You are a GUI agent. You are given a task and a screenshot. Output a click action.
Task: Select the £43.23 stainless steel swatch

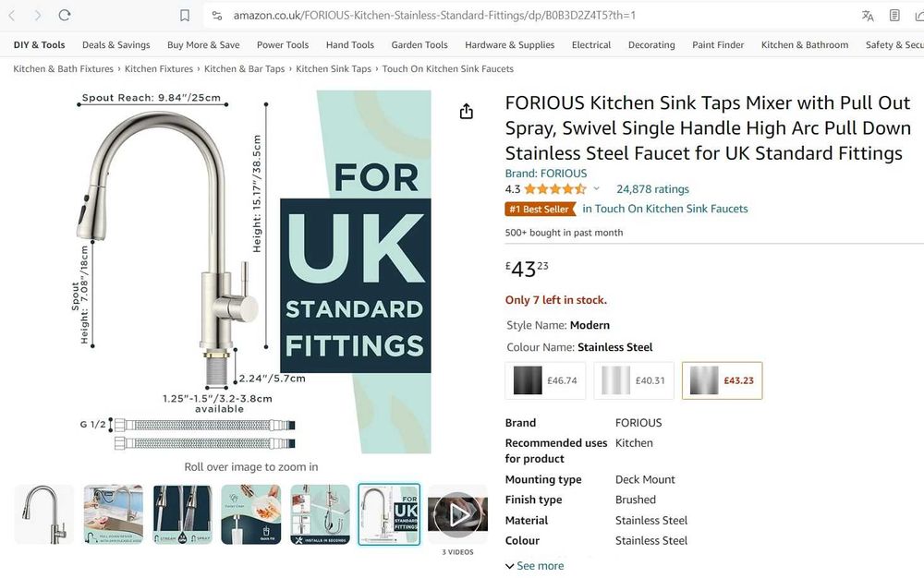722,380
